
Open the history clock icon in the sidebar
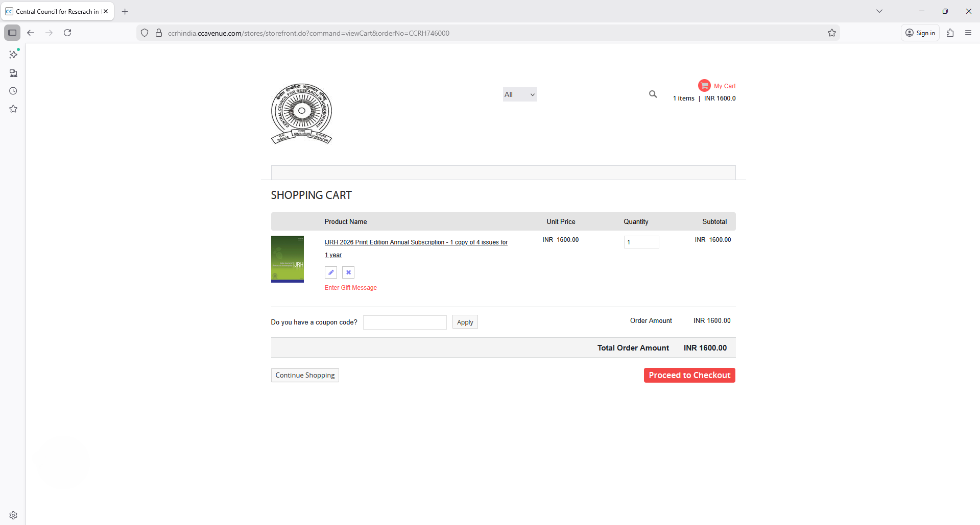[13, 91]
